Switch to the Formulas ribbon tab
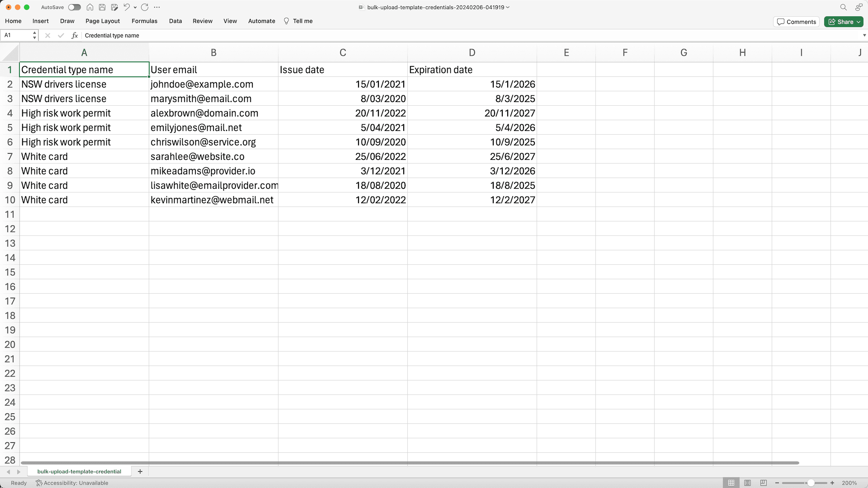This screenshot has width=868, height=488. [x=144, y=21]
